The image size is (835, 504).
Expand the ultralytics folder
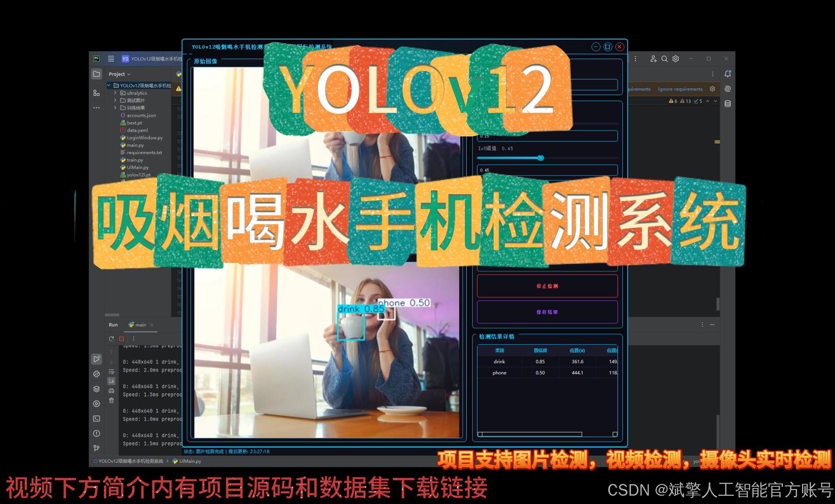[116, 93]
